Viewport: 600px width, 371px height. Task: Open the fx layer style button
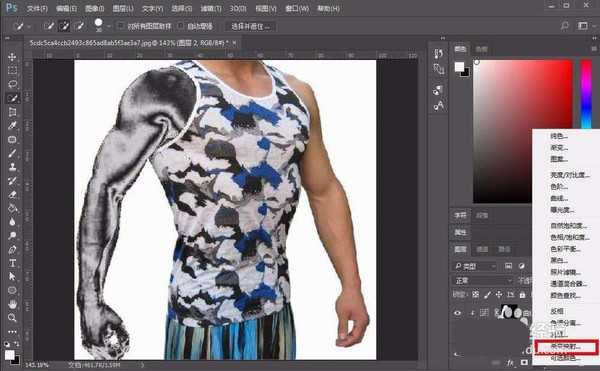(510, 362)
